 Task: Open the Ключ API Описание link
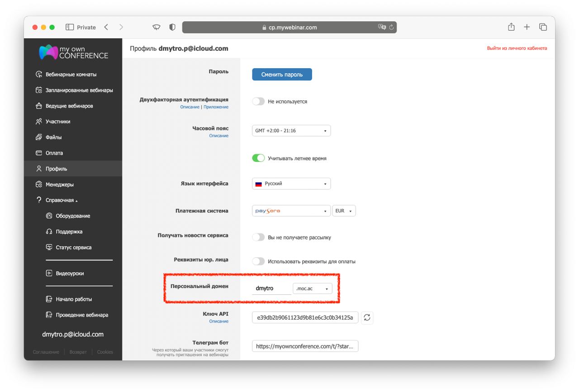tap(219, 321)
